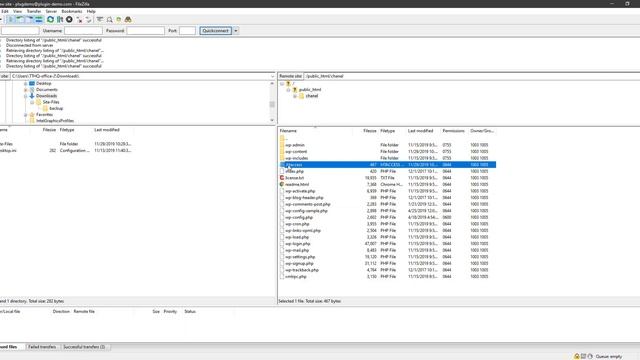The image size is (640, 360).
Task: Select the wp-config.php file
Action: (299, 217)
